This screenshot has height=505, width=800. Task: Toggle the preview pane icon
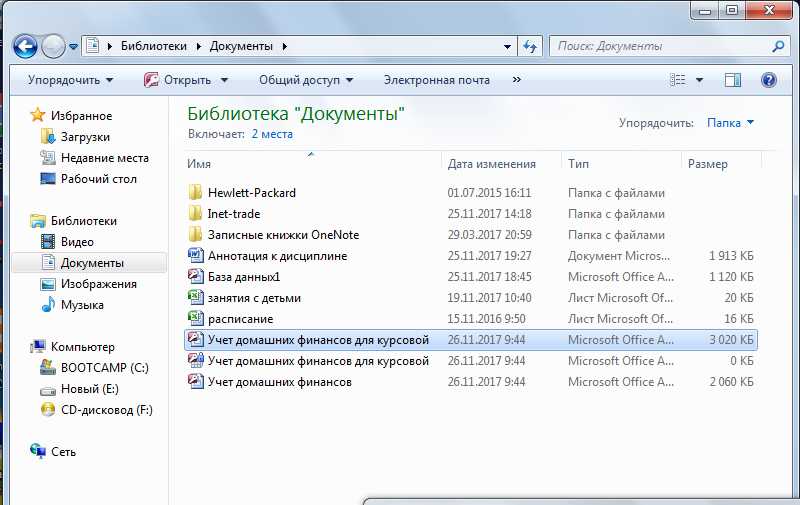point(732,80)
